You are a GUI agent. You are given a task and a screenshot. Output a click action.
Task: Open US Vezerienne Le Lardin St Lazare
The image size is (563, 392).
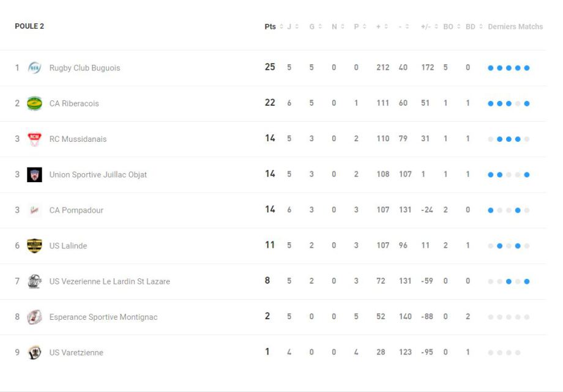pyautogui.click(x=110, y=281)
